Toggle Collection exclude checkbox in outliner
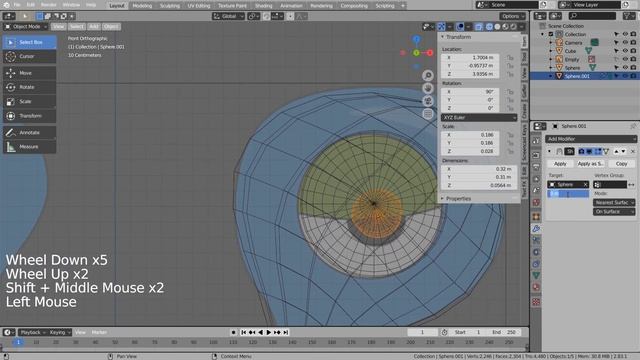Viewport: 640px width, 360px height. pos(551,34)
